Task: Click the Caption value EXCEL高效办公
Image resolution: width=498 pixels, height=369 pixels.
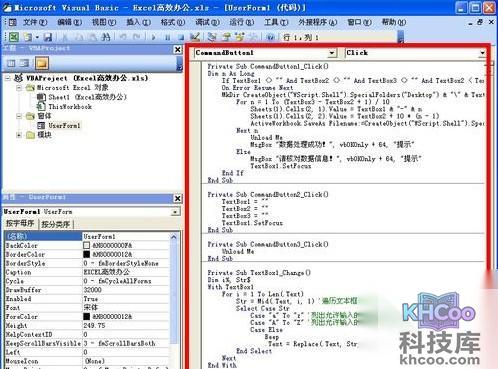Action: pyautogui.click(x=106, y=272)
